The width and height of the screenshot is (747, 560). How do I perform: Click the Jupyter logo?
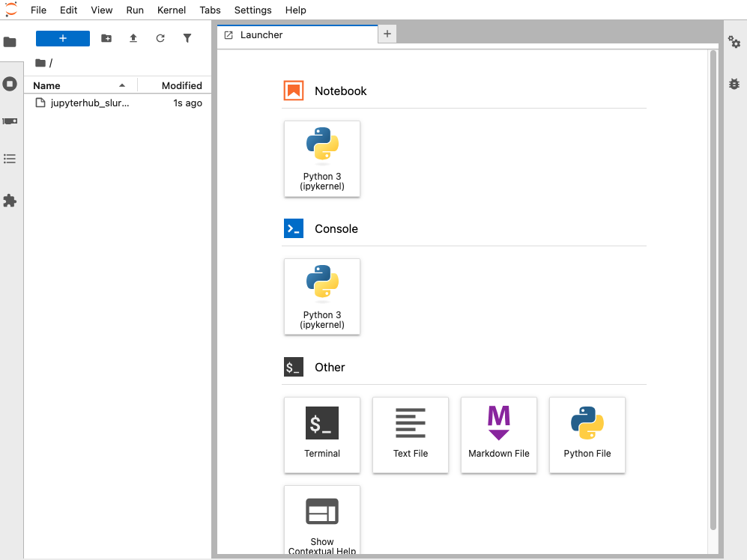click(11, 9)
